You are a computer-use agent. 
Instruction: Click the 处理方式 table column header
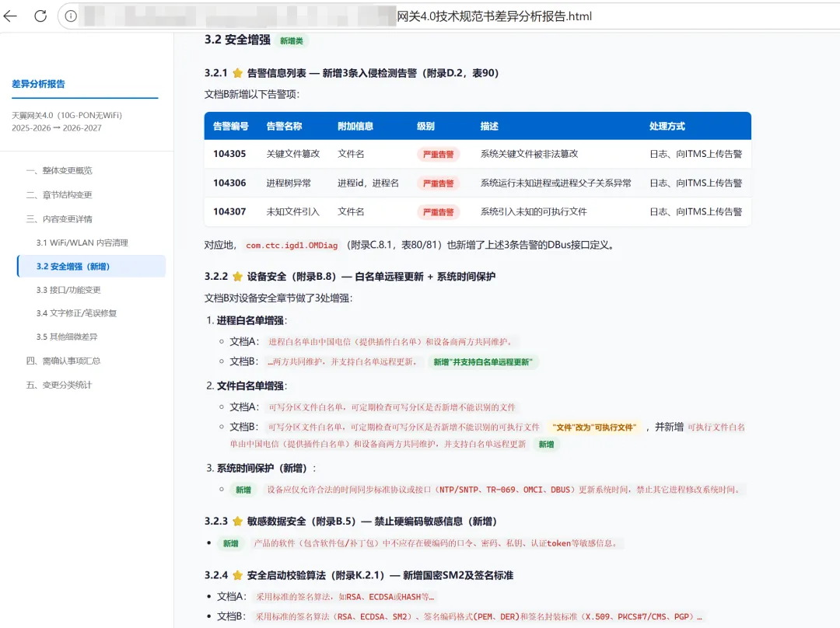click(x=667, y=127)
